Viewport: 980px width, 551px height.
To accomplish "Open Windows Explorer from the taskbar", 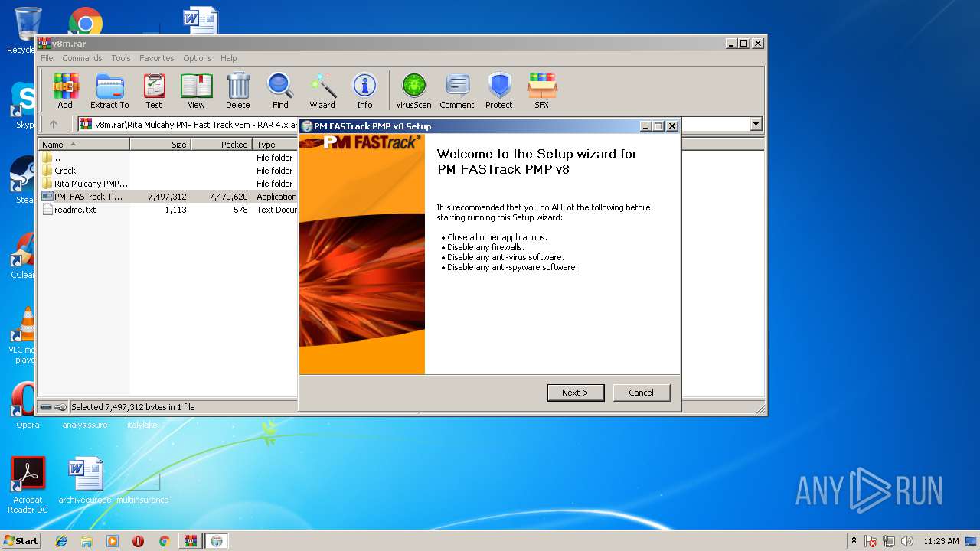I will [87, 541].
